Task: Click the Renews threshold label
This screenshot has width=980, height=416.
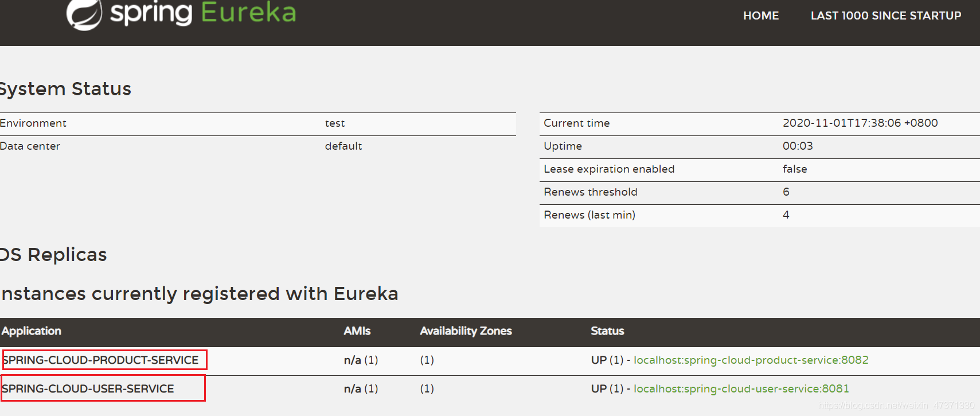Action: [591, 192]
